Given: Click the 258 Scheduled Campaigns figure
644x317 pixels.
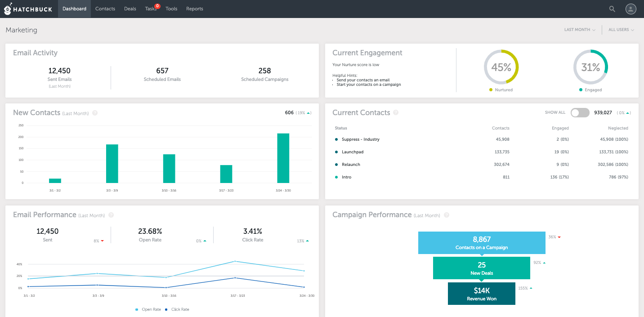Looking at the screenshot, I should [265, 71].
